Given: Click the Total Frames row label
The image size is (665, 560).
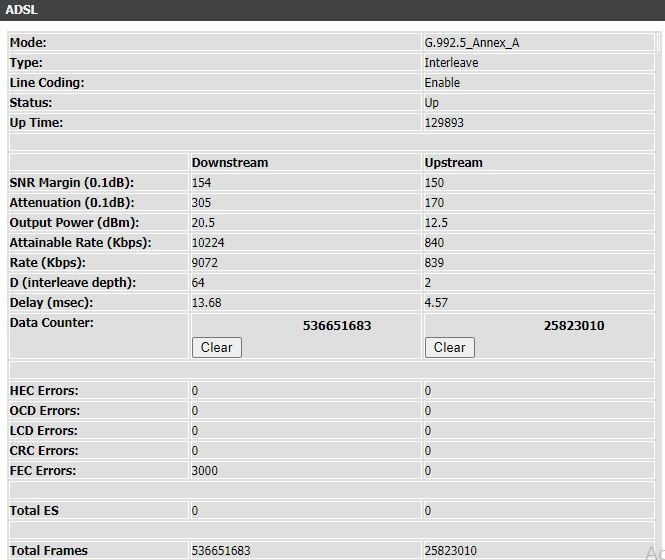Looking at the screenshot, I should point(49,551).
